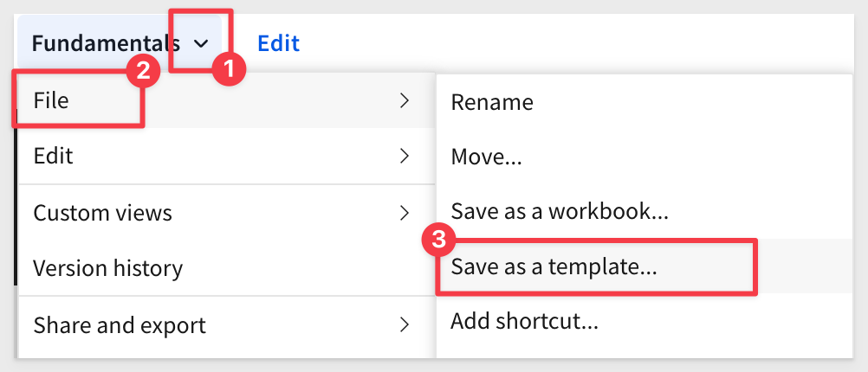Choose Rename in the File submenu
The width and height of the screenshot is (868, 372).
click(x=645, y=102)
